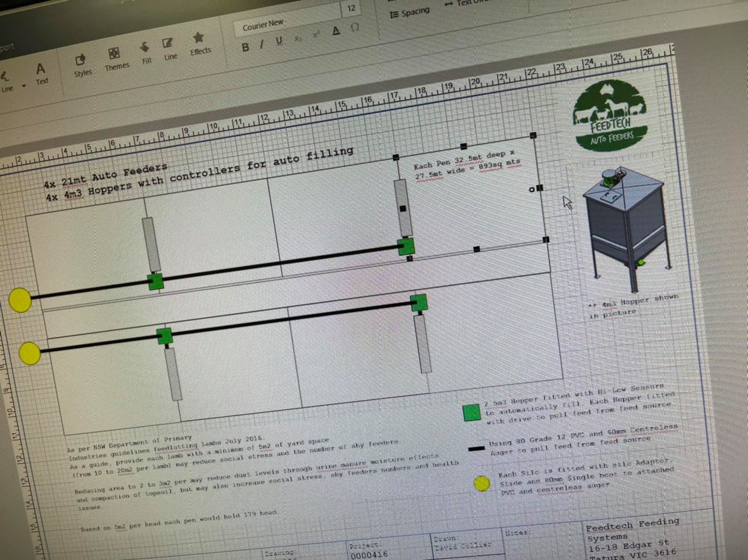Open the font size box showing 12

351,9
